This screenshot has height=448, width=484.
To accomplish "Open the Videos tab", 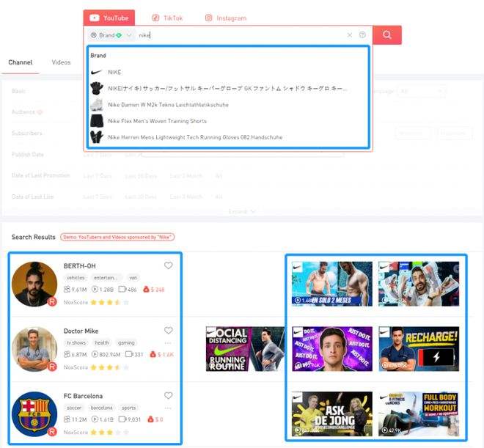I will tap(61, 62).
